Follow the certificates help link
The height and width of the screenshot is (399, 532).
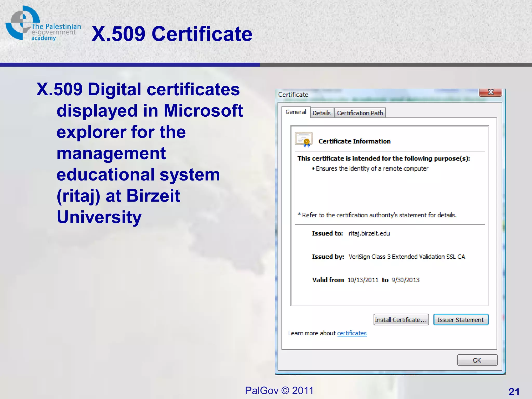pyautogui.click(x=352, y=333)
